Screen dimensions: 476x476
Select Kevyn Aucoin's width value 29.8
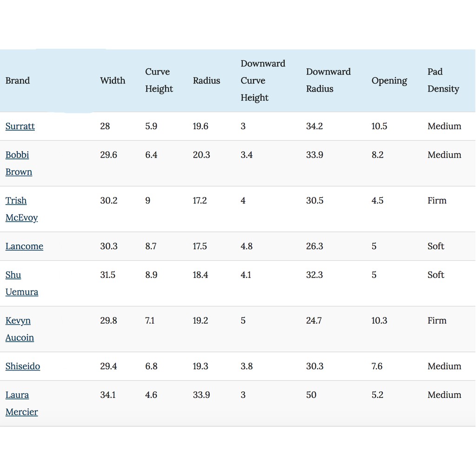click(x=108, y=321)
